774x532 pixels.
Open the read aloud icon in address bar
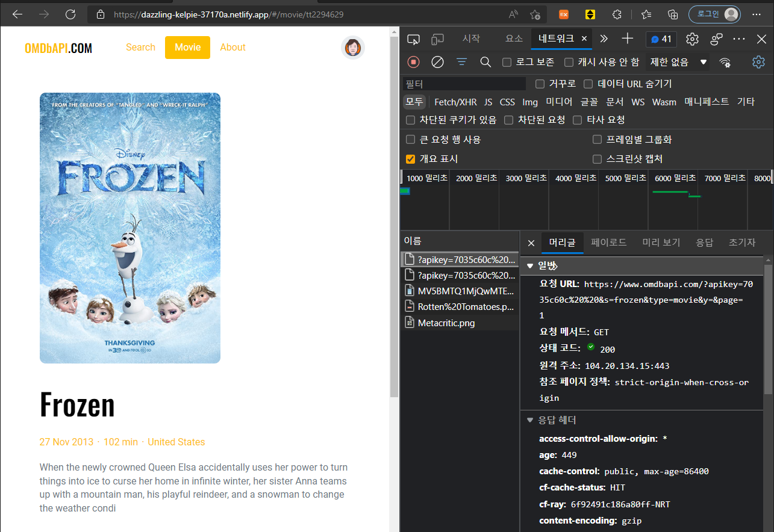pos(514,14)
